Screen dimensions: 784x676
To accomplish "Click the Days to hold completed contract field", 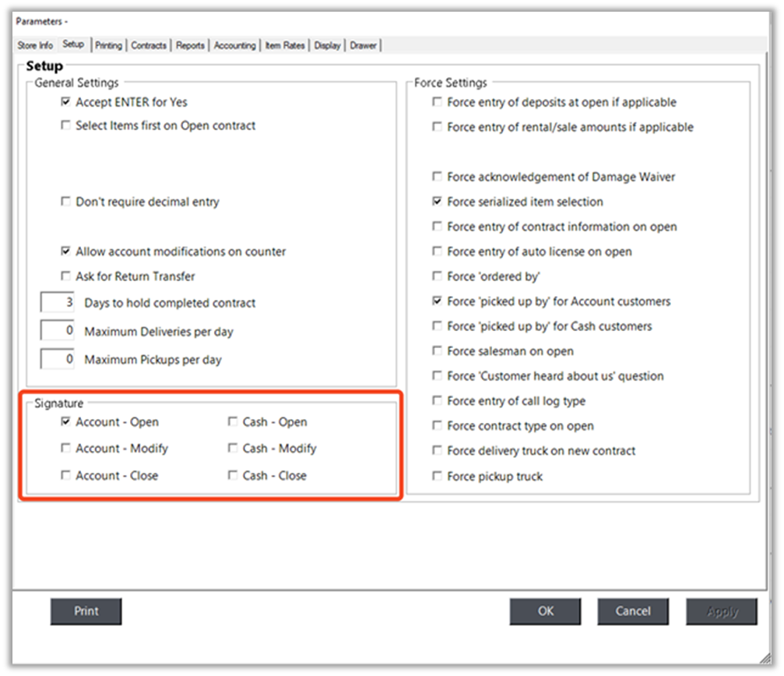I will pos(58,303).
